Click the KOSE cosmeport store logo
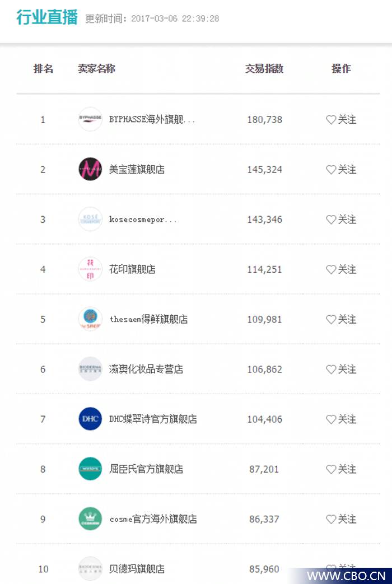 [x=90, y=219]
